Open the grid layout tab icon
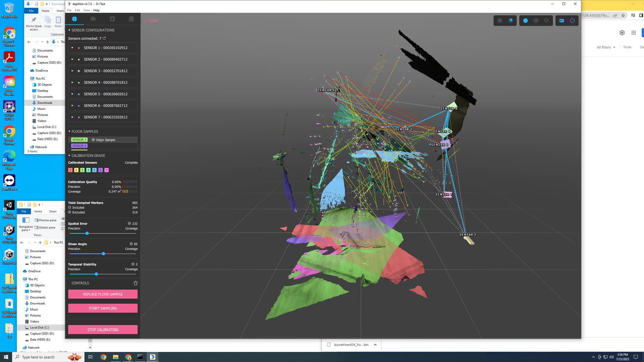Screen dimensions: 644x362 pos(131,19)
